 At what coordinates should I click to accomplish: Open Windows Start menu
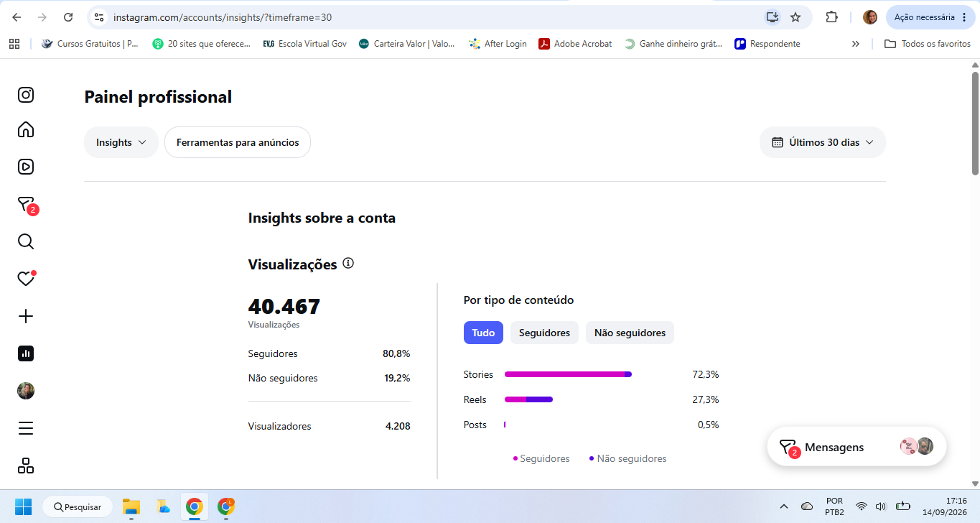pyautogui.click(x=24, y=506)
